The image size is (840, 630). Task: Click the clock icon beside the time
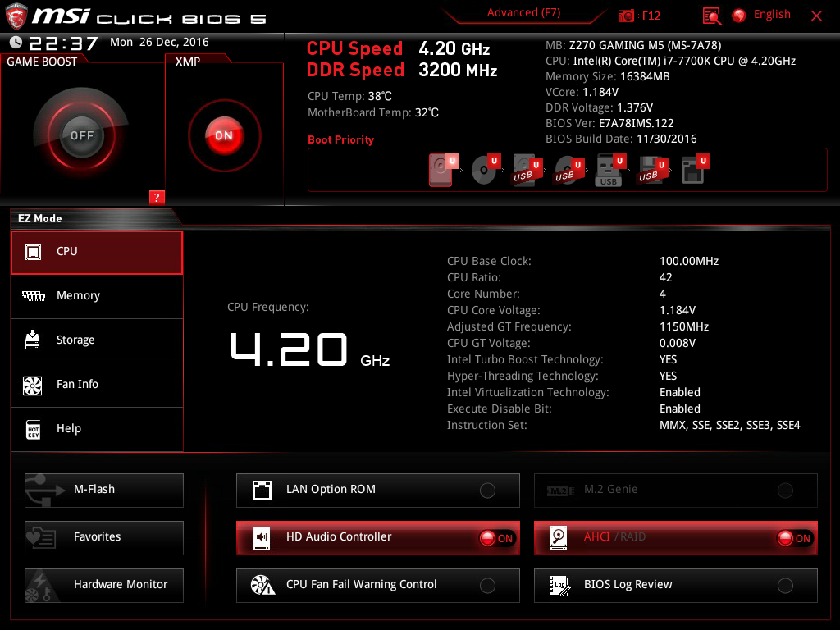(16, 43)
